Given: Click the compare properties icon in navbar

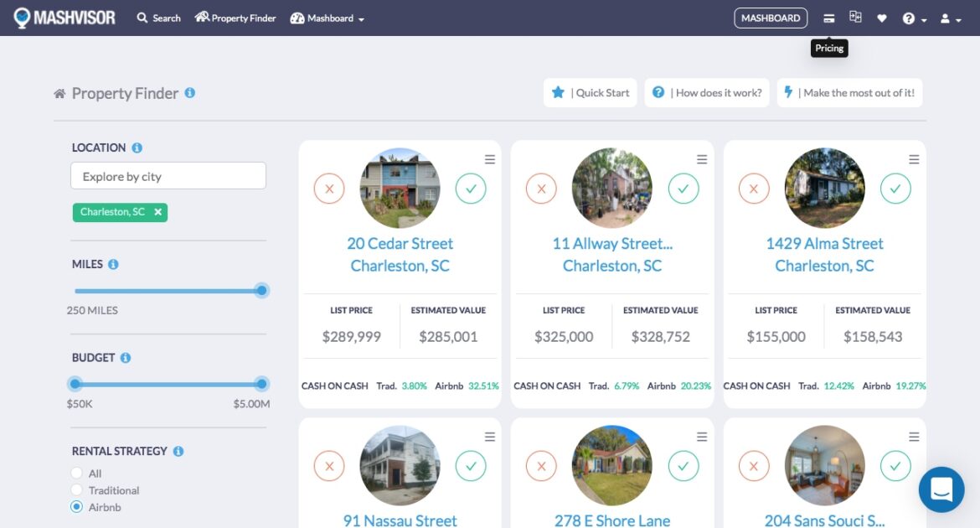Looking at the screenshot, I should pyautogui.click(x=855, y=18).
